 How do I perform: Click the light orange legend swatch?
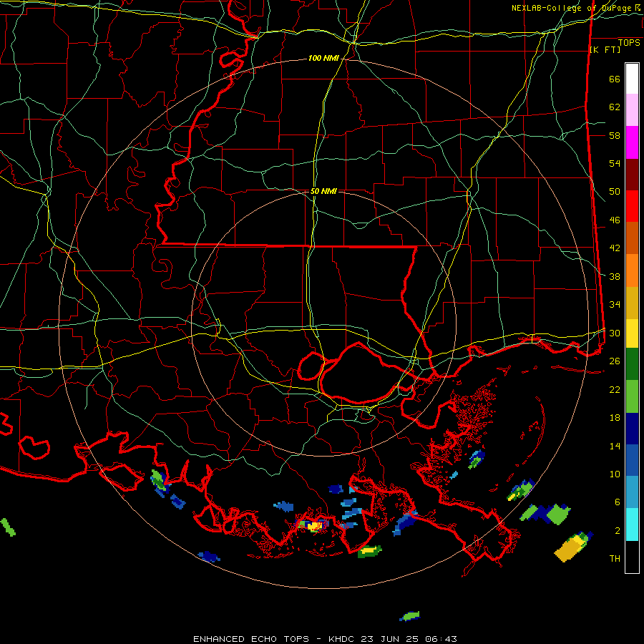(632, 270)
